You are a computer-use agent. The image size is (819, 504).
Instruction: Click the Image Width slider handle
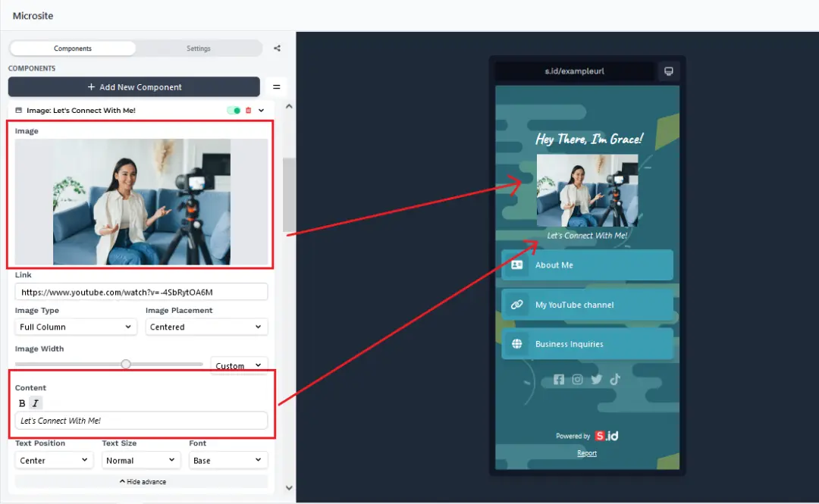[126, 365]
